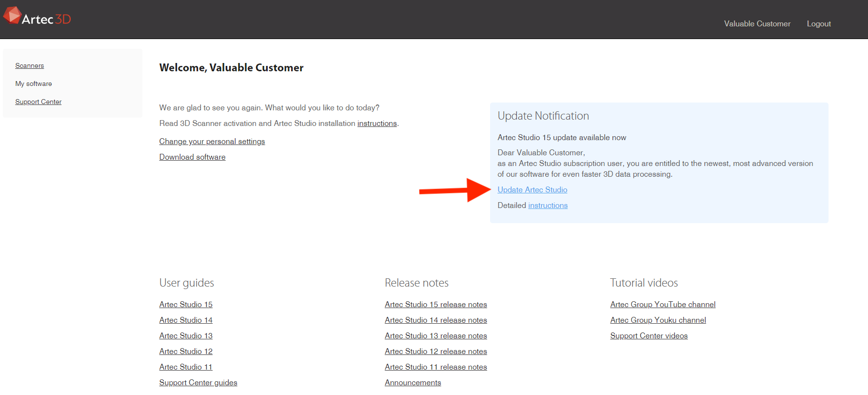Click Update Artec Studio link
This screenshot has height=395, width=868.
[532, 190]
